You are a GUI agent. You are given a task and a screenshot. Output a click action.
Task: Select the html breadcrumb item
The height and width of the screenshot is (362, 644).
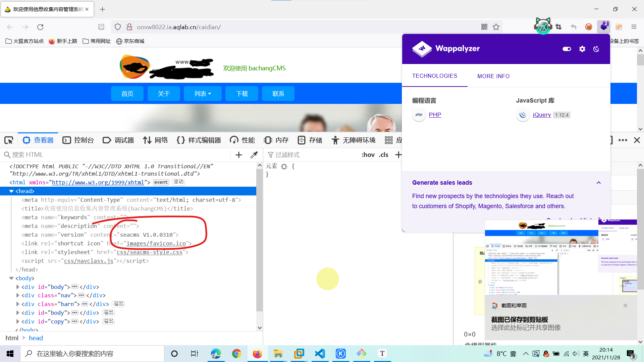[12, 338]
